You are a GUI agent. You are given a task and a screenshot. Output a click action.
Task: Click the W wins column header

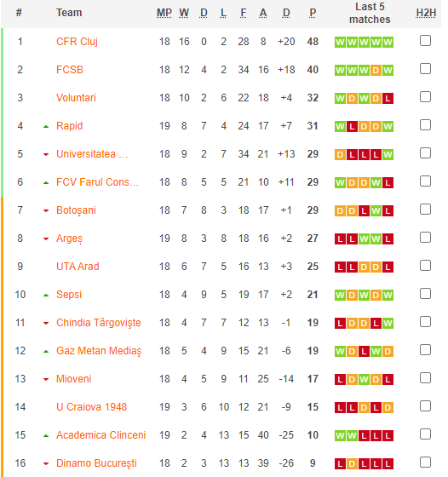click(184, 13)
